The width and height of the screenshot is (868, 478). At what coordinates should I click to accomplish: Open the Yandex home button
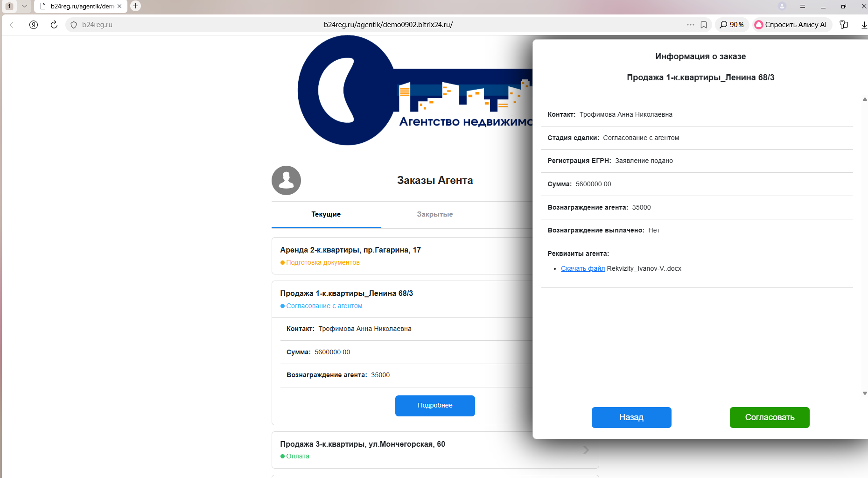click(x=34, y=25)
